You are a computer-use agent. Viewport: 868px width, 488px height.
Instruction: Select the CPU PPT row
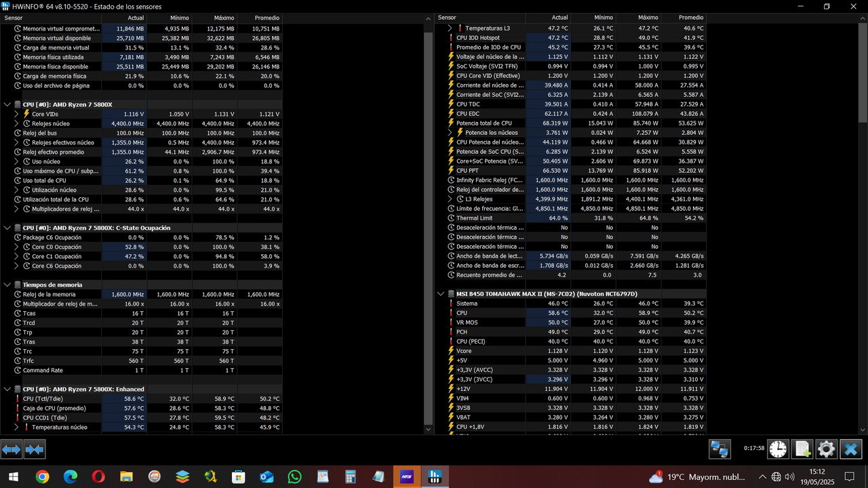pos(570,171)
